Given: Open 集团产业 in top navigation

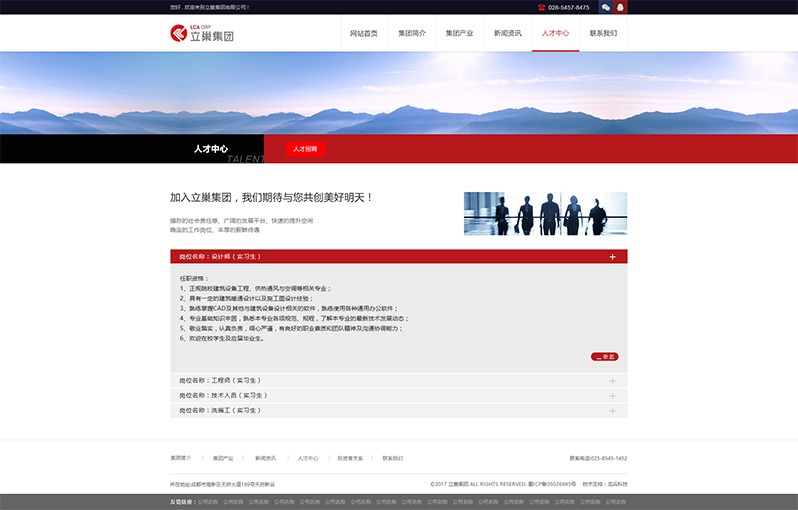Looking at the screenshot, I should pos(459,33).
